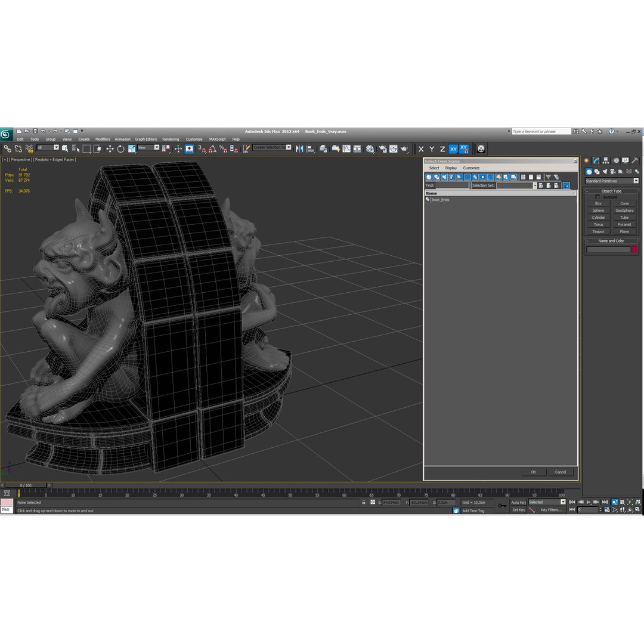Open the Hierarchy panel tab
The image size is (644, 644).
pyautogui.click(x=606, y=160)
